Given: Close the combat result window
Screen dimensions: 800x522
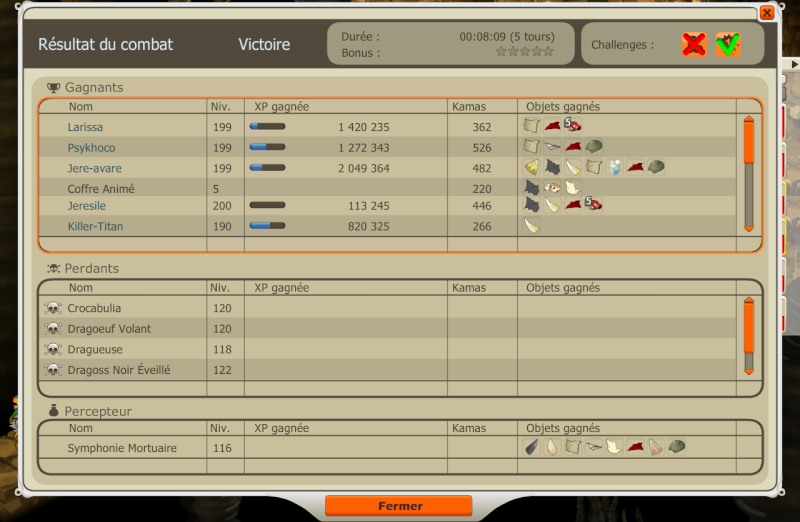Looking at the screenshot, I should coord(767,13).
